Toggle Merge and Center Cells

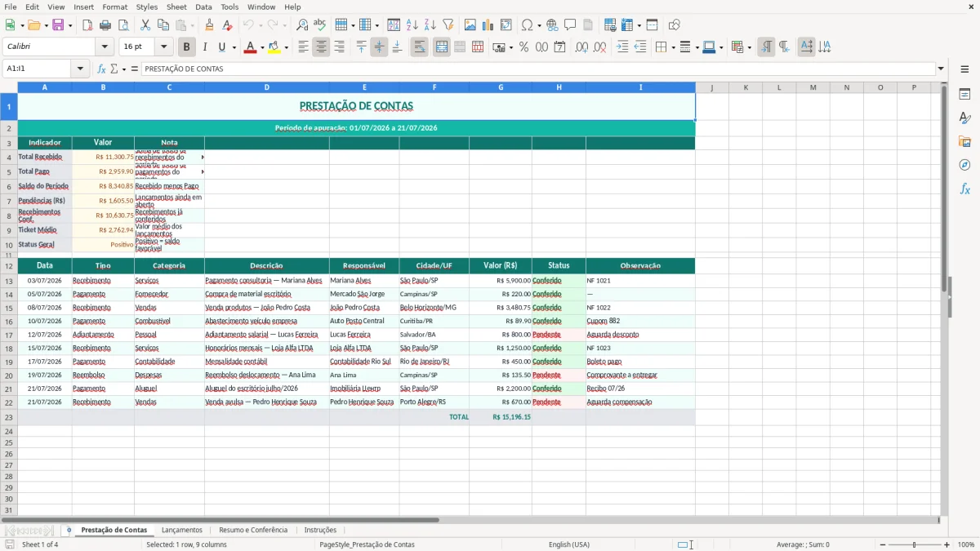[442, 47]
